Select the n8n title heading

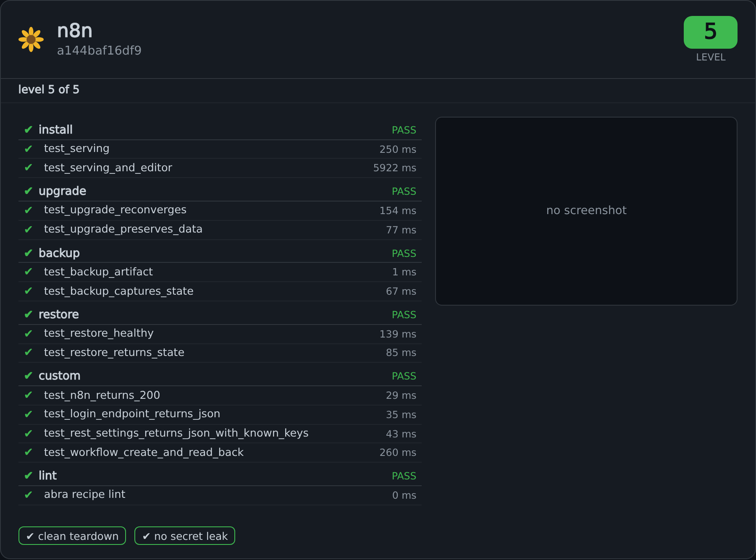[x=75, y=31]
